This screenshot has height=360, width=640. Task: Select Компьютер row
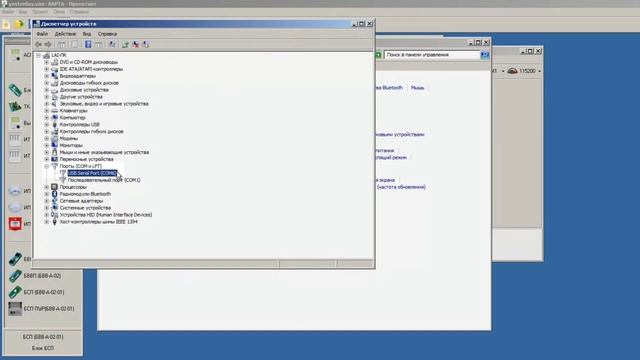(x=72, y=118)
